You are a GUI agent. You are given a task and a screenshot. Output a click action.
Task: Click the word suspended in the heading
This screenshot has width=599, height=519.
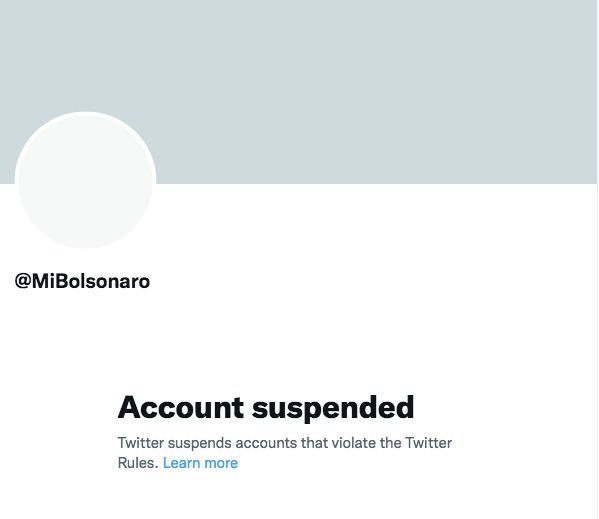tap(333, 408)
